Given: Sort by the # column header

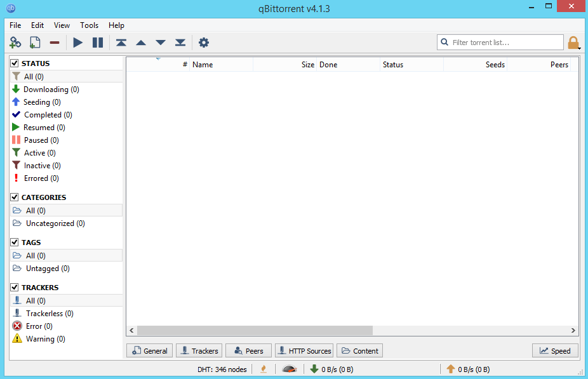Looking at the screenshot, I should (158, 65).
